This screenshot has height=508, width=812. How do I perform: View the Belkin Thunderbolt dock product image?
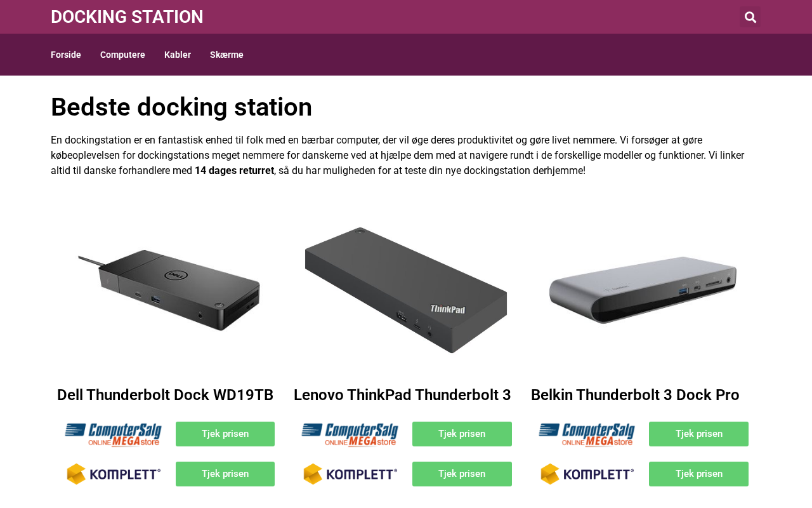643,290
